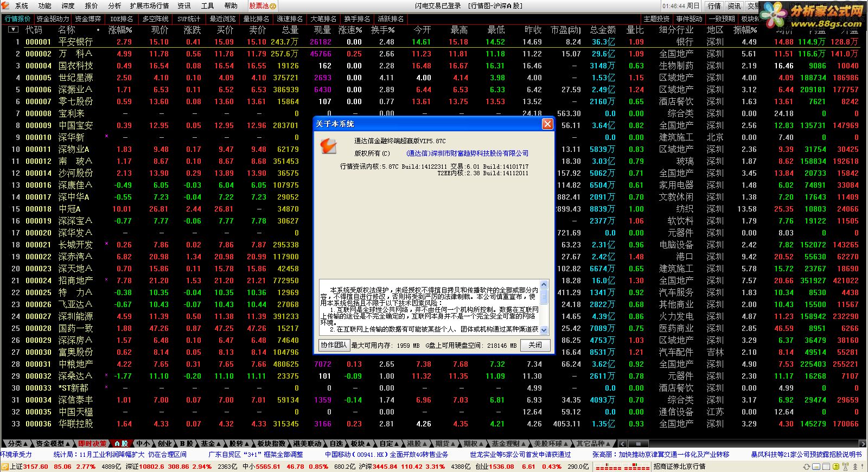The height and width of the screenshot is (472, 868).
Task: Click the horizontal scrollbar left arrow by 其它品种
Action: point(622,443)
